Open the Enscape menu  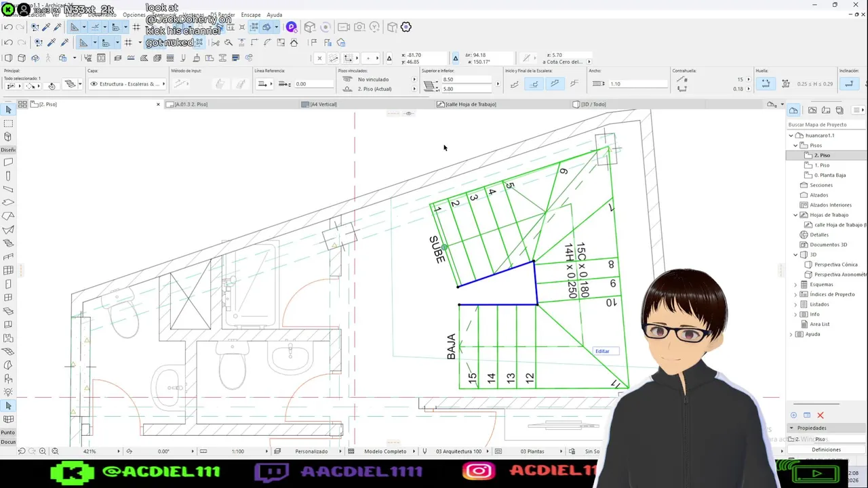[x=251, y=15]
